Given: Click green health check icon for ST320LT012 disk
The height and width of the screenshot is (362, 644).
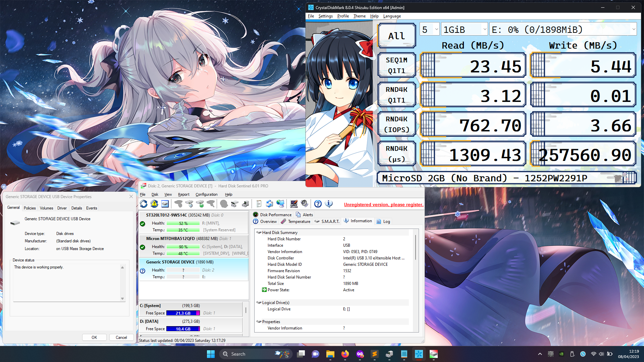Looking at the screenshot, I should point(143,224).
